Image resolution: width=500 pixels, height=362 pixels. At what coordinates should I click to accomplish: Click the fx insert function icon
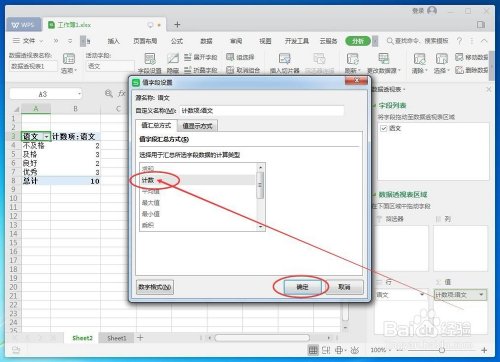(122, 94)
